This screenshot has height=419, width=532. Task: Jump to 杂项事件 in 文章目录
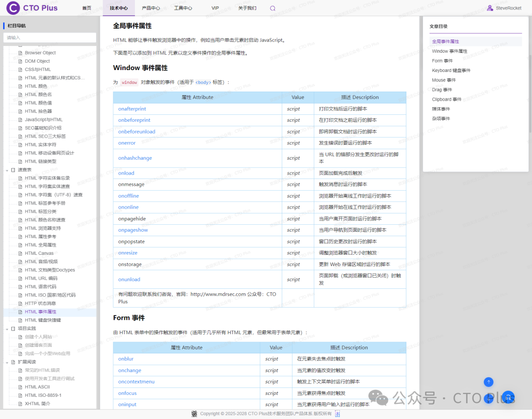441,119
